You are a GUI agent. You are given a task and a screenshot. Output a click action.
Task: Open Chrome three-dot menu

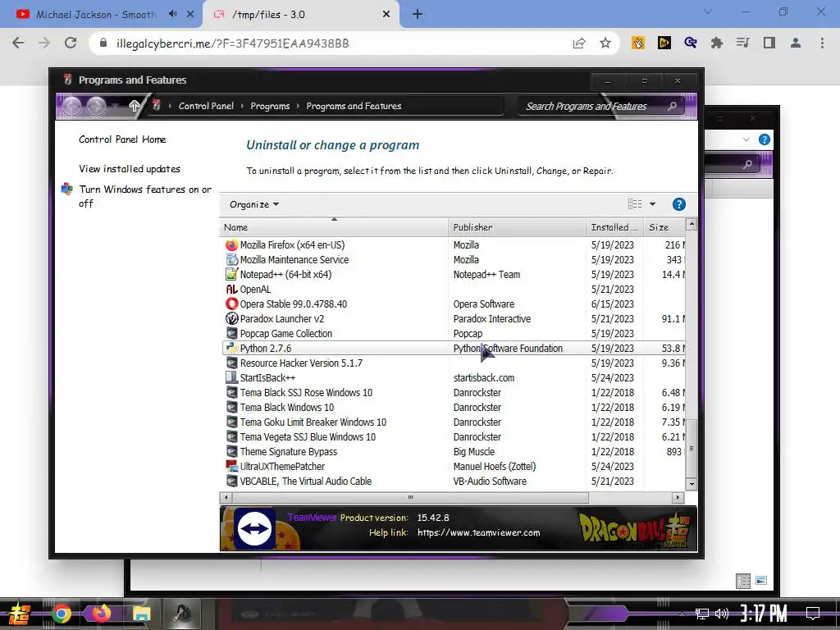click(822, 43)
